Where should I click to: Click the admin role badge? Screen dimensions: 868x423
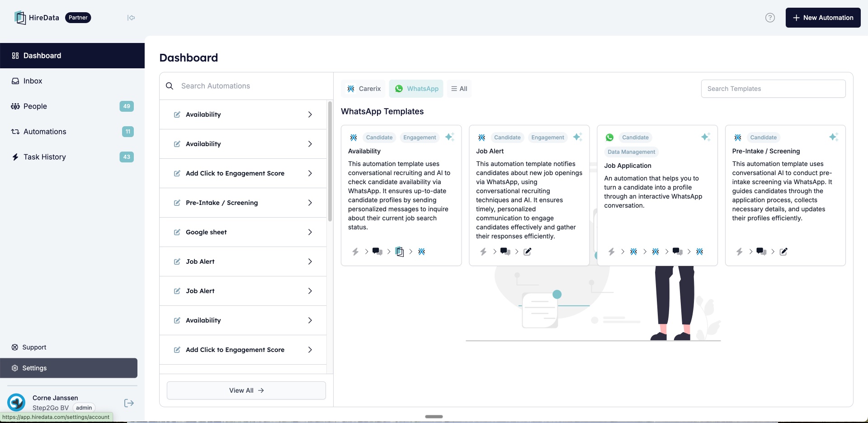(84, 408)
